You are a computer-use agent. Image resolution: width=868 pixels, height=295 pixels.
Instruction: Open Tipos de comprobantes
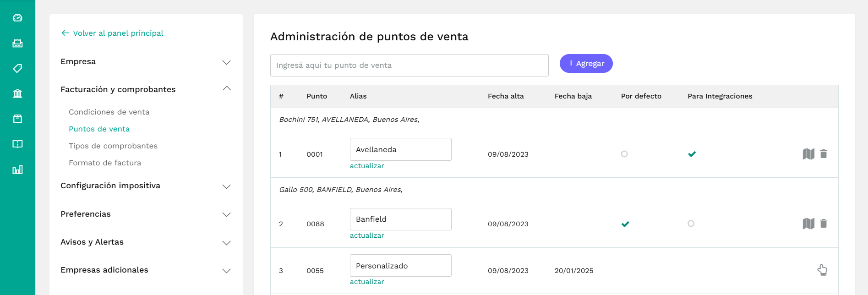tap(113, 146)
